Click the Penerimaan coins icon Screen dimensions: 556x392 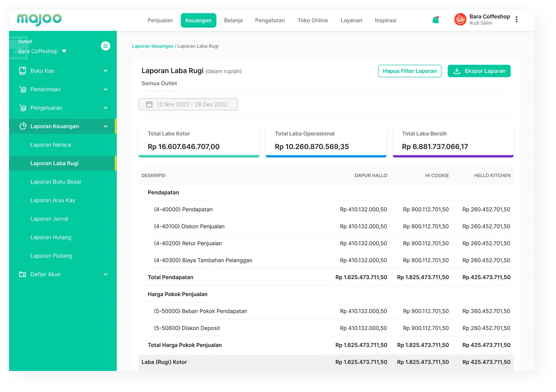click(x=23, y=89)
